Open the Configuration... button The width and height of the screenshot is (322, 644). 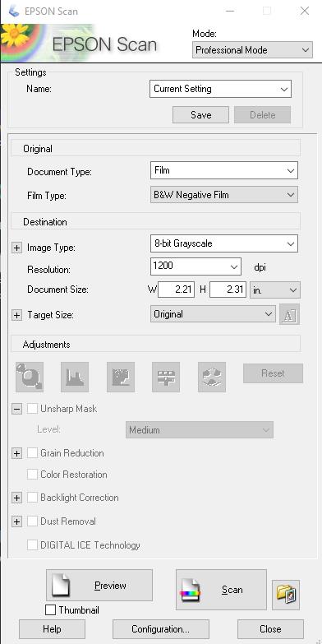[161, 629]
